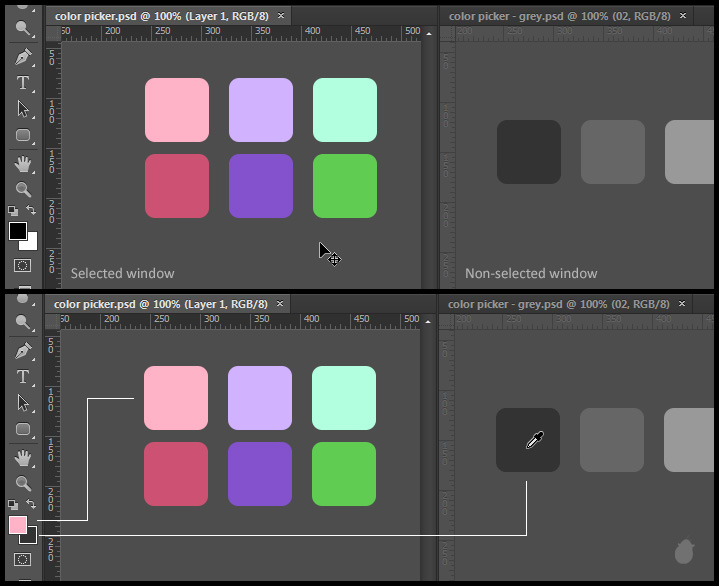719x586 pixels.
Task: Select the Pen tool in the upper toolbar
Action: (22, 57)
